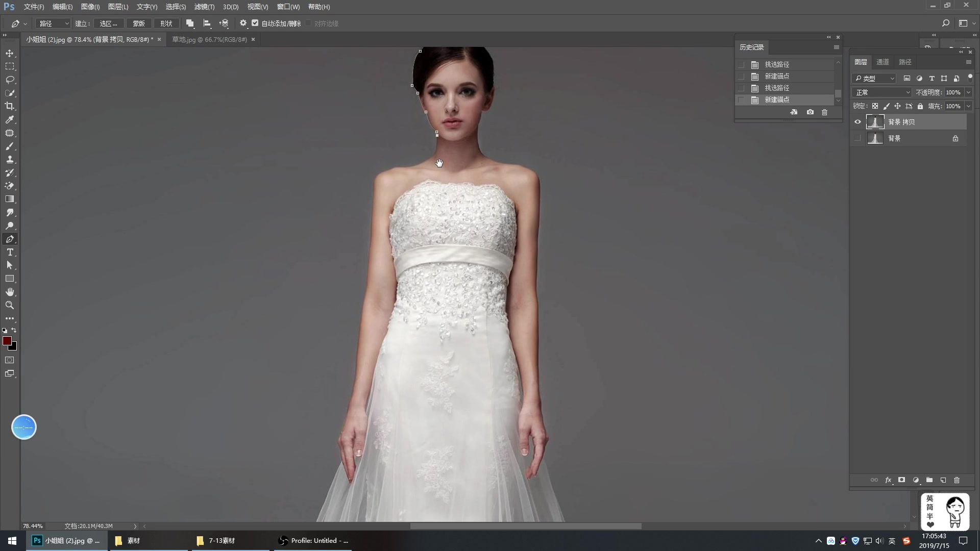Image resolution: width=980 pixels, height=551 pixels.
Task: Select the Eyedropper tool
Action: (x=10, y=120)
